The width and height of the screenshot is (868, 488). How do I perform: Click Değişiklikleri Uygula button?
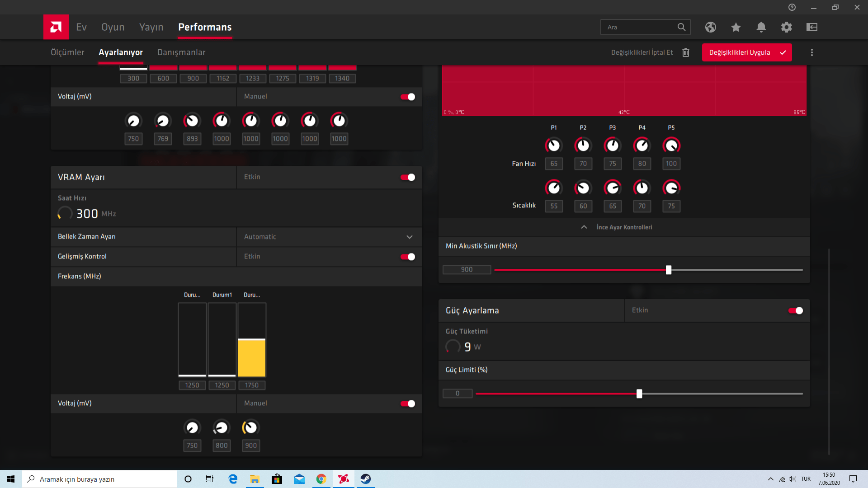(x=746, y=52)
